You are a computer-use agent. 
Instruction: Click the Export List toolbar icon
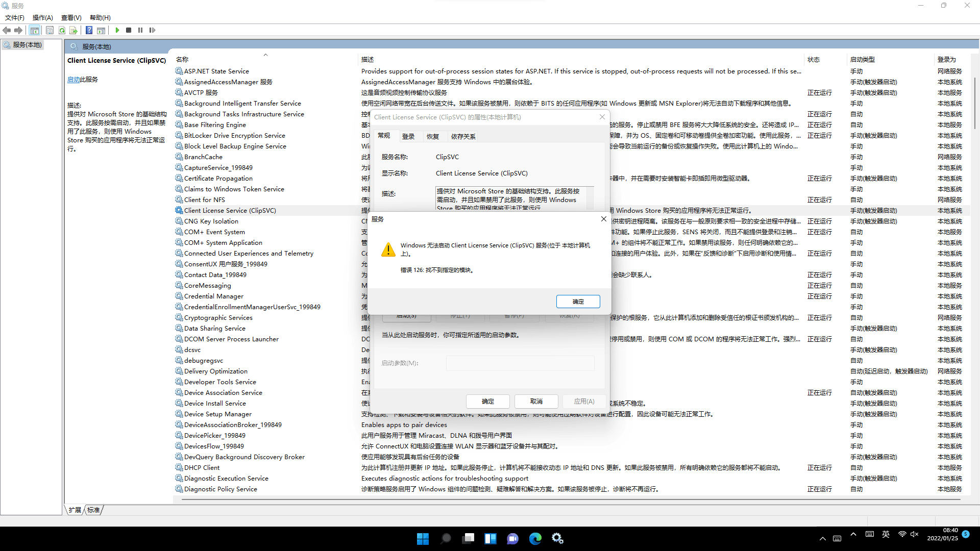tap(73, 30)
